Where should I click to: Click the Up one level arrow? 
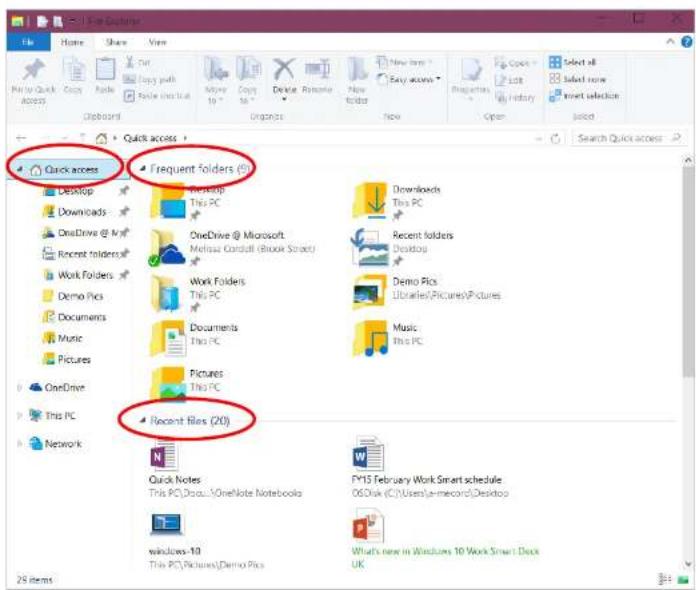pos(82,139)
